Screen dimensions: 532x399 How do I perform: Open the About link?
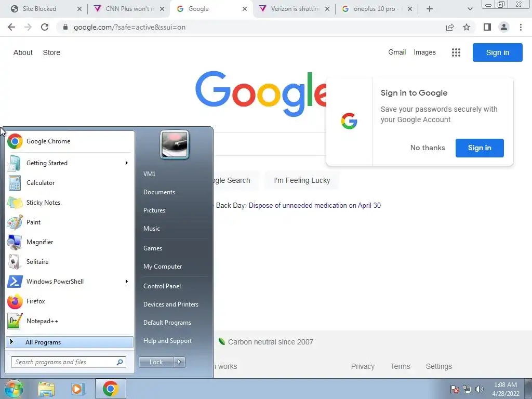pos(23,52)
